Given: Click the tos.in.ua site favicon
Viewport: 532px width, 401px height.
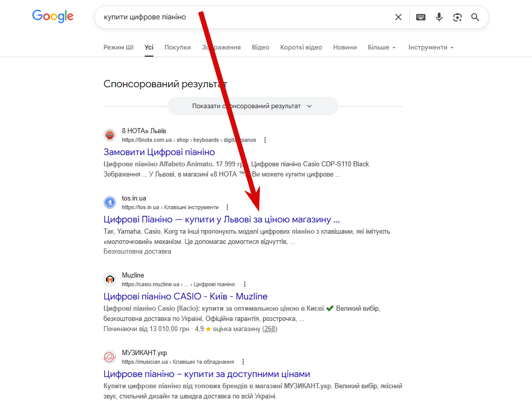Looking at the screenshot, I should pyautogui.click(x=110, y=203).
